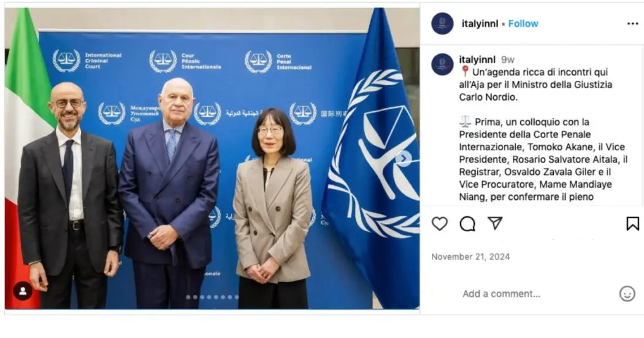The image size is (644, 338).
Task: Open comments via the speech bubble icon
Action: (467, 223)
